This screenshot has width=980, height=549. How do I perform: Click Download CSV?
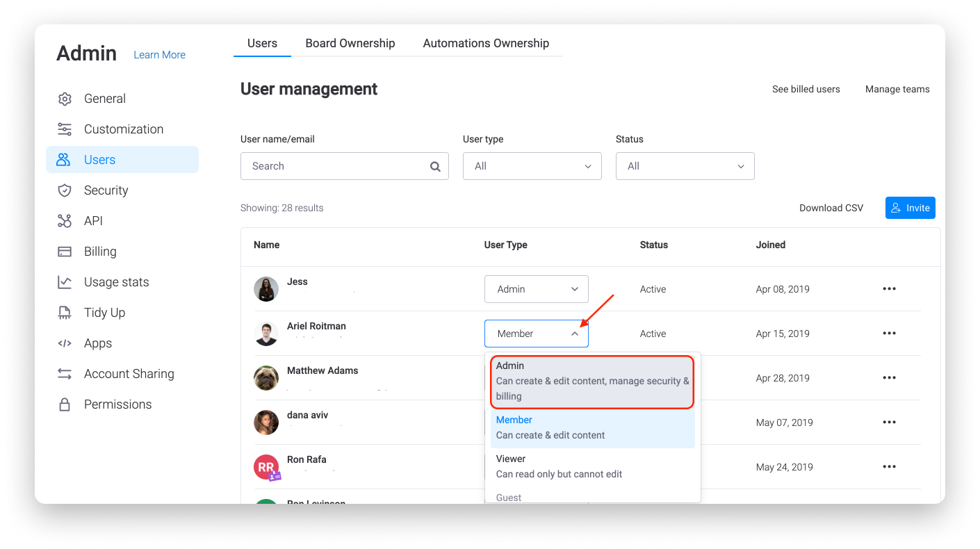tap(831, 208)
